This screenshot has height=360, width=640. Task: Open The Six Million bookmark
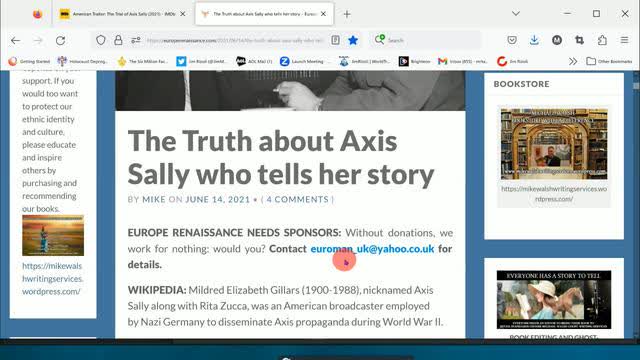[x=142, y=61]
